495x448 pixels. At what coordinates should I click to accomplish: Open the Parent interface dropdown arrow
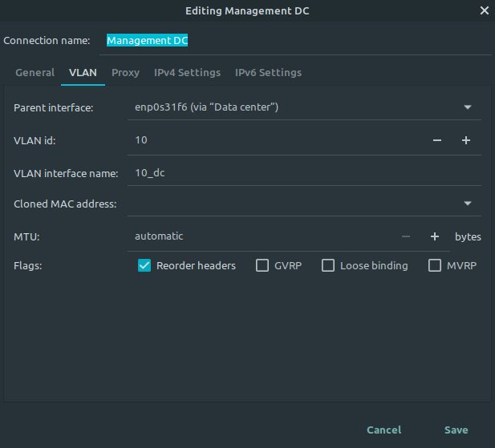pyautogui.click(x=468, y=107)
